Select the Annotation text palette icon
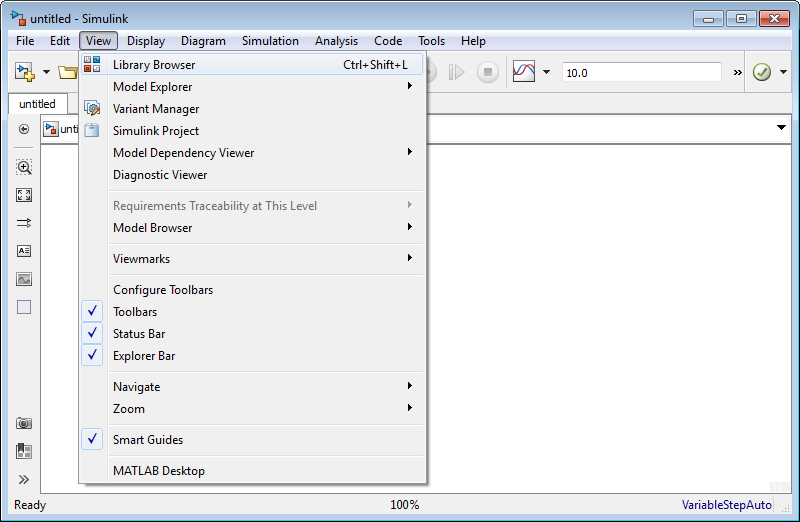The height and width of the screenshot is (522, 800). pyautogui.click(x=24, y=251)
